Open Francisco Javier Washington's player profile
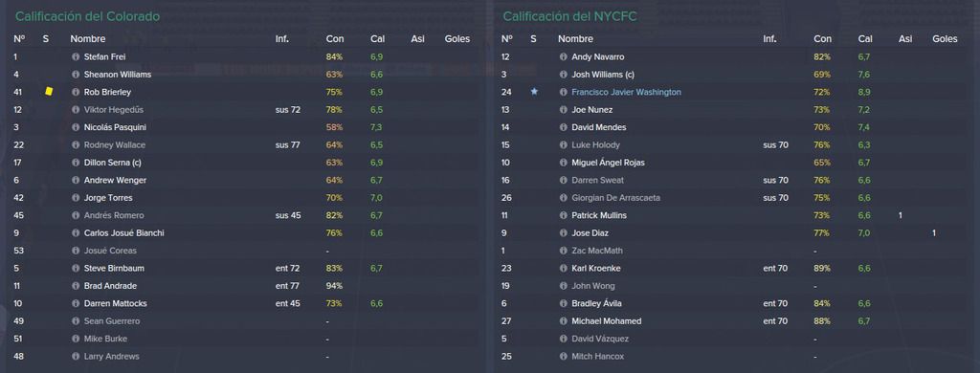Screen dimensions: 980x373 626,92
